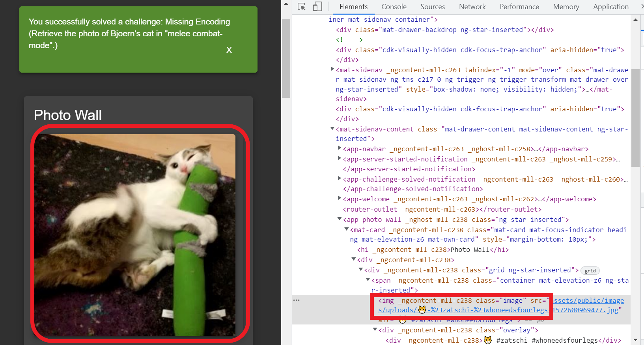
Task: Open the Elements tab
Action: [353, 7]
